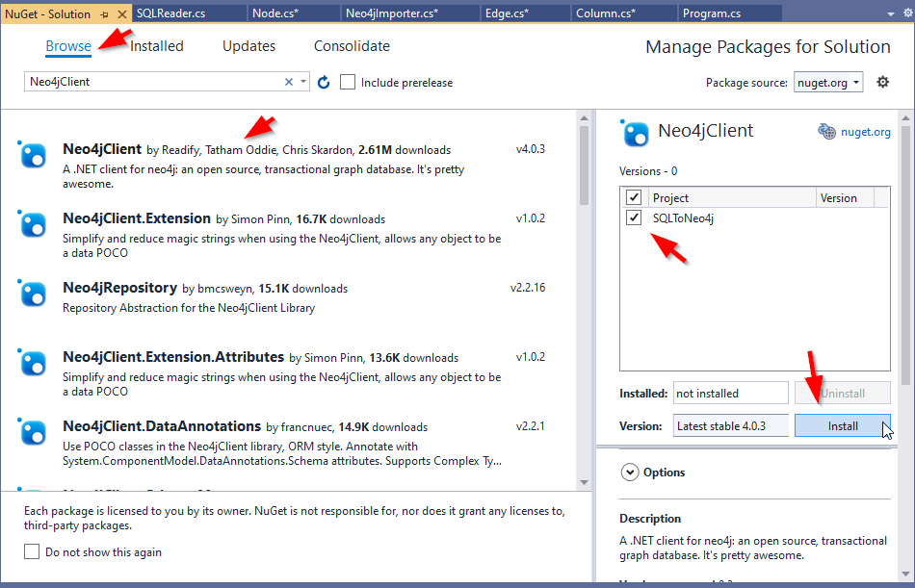Click the Uninstall button
915x588 pixels.
tap(843, 394)
